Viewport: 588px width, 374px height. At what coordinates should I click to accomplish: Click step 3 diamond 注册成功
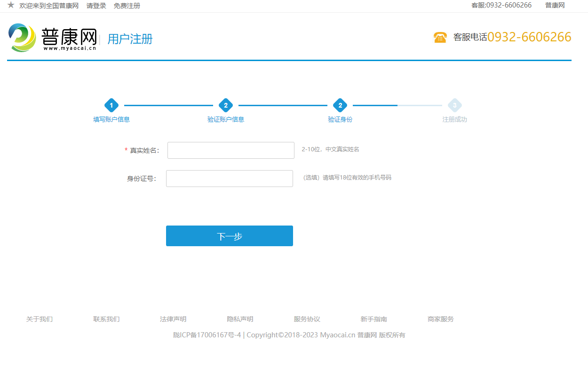click(454, 105)
